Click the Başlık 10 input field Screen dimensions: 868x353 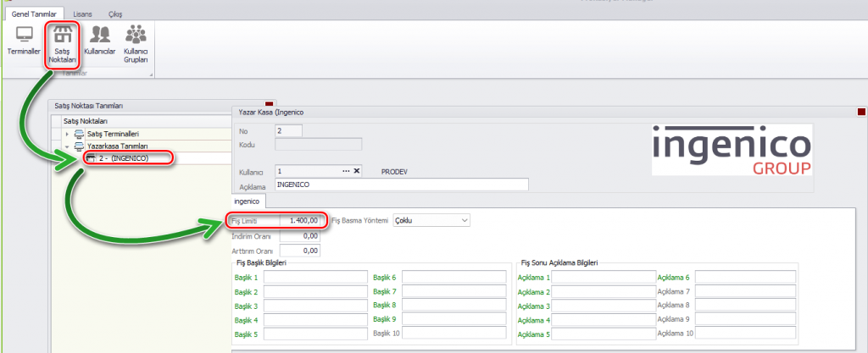(x=454, y=333)
